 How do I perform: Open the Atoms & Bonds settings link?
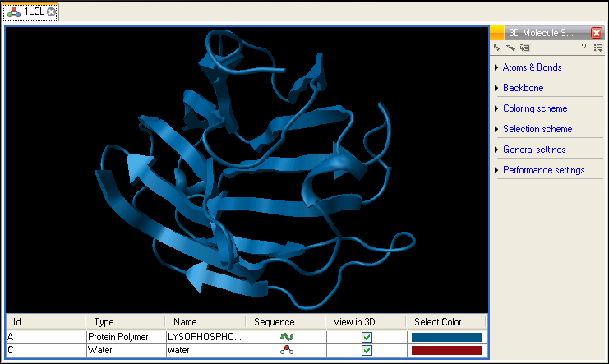click(532, 67)
